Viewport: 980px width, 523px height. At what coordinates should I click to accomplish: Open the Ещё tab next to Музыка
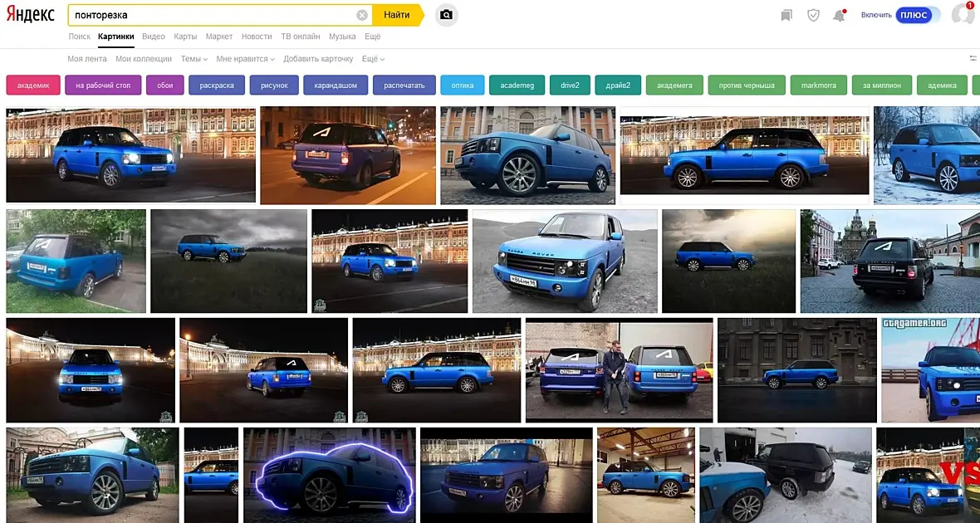(x=373, y=37)
